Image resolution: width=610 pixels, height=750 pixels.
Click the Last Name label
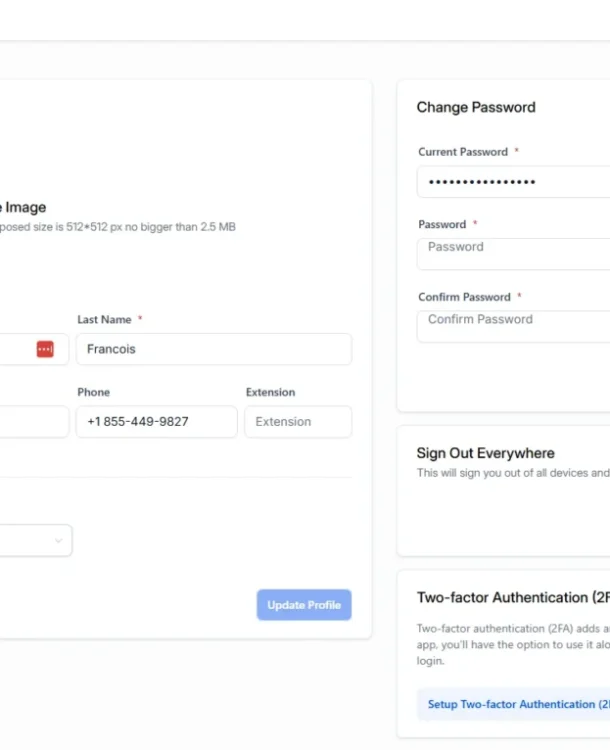point(104,320)
